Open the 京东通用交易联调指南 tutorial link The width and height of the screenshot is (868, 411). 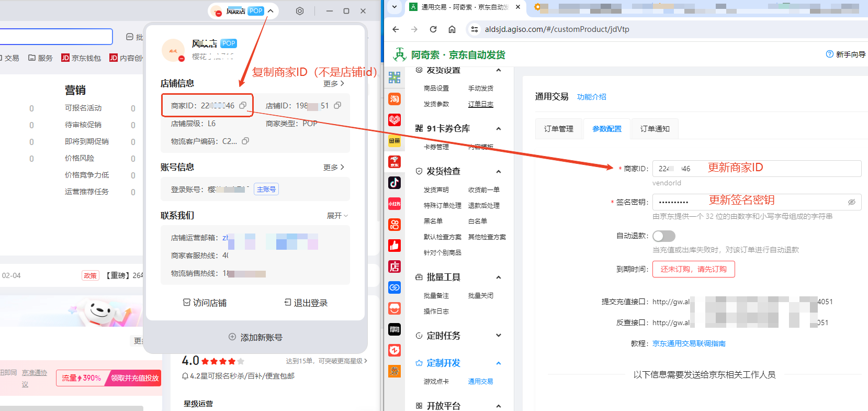click(x=689, y=343)
